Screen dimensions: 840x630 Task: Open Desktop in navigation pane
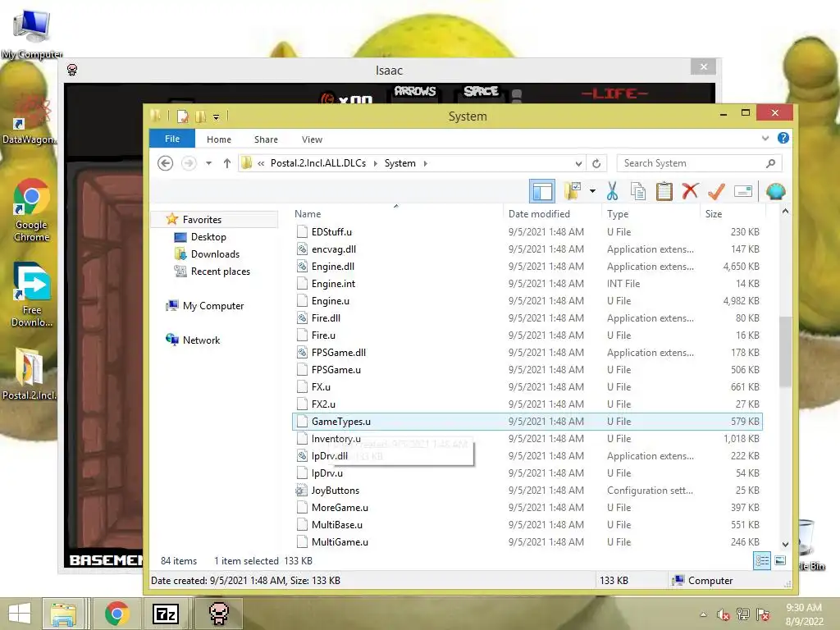coord(208,237)
